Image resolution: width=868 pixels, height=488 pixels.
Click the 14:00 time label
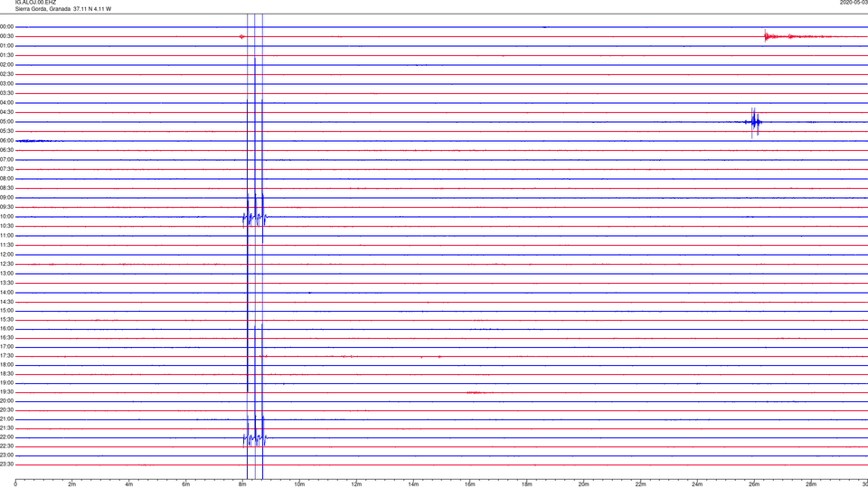click(x=6, y=292)
